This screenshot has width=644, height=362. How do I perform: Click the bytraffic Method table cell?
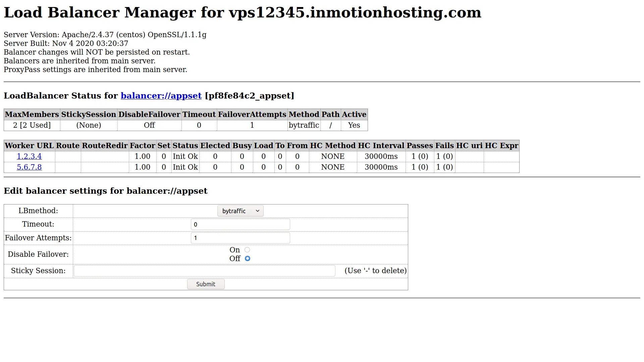[x=304, y=125]
